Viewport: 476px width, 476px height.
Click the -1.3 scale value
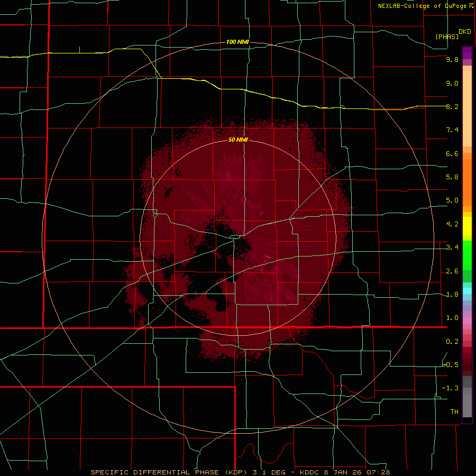(450, 388)
